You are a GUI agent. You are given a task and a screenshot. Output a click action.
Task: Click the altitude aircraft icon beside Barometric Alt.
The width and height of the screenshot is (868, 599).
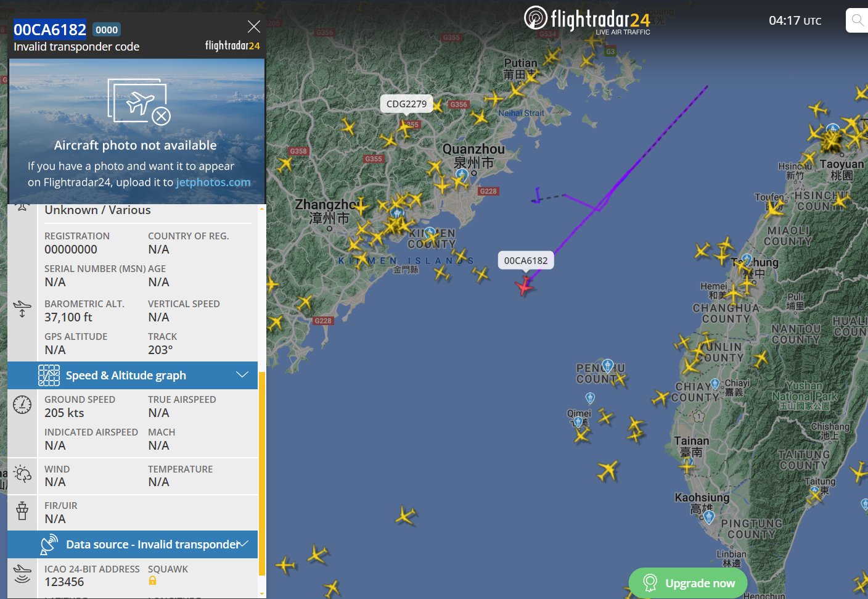pos(22,308)
